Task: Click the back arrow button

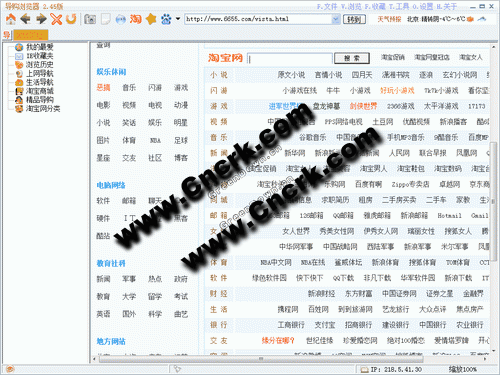Action: click(26, 19)
